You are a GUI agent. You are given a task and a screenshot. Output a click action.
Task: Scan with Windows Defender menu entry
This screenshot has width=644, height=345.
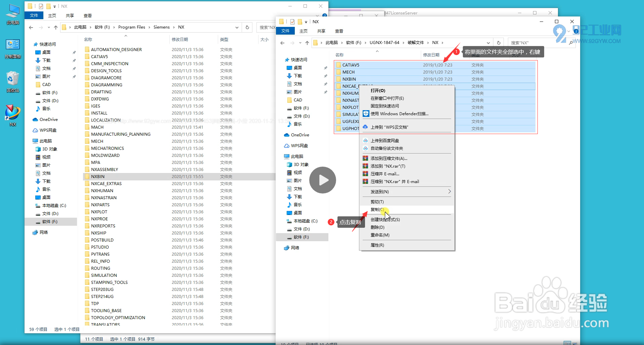pyautogui.click(x=407, y=114)
